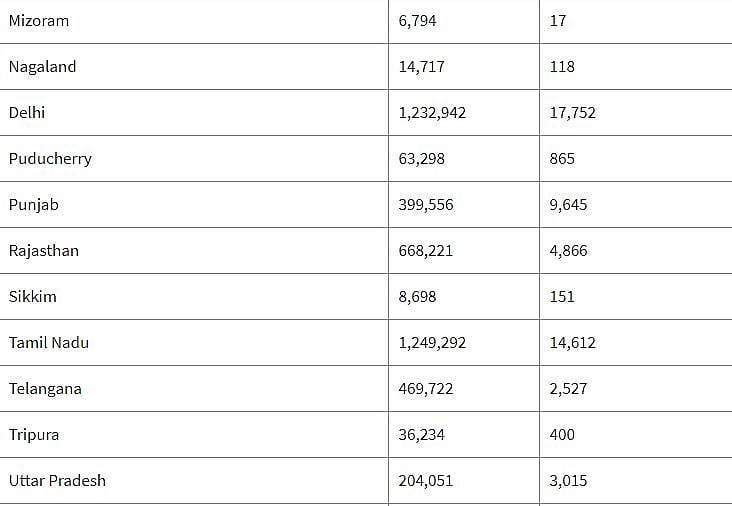Select the Nagaland row label
This screenshot has width=732, height=506.
42,67
